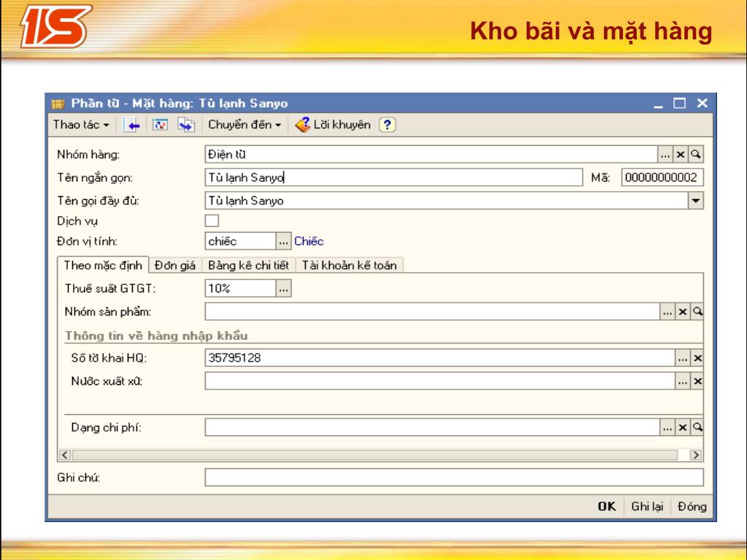Open the Thao tác dropdown menu
Viewport: 747px width, 560px height.
point(81,125)
